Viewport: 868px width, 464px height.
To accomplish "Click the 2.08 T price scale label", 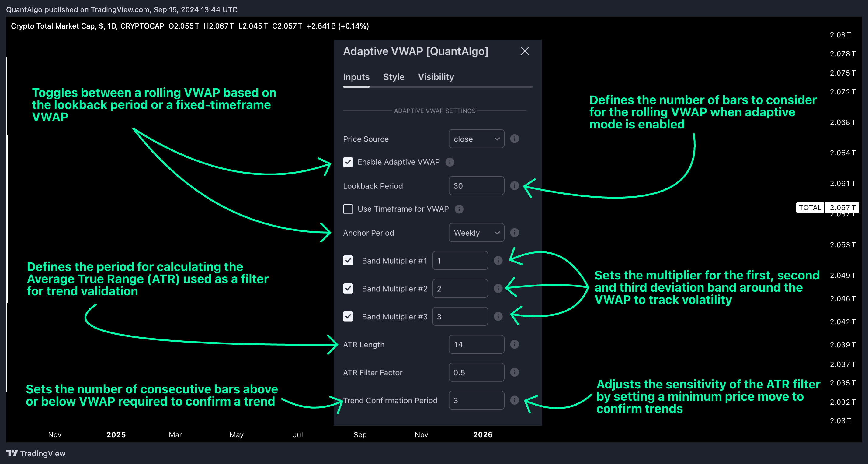I will tap(840, 35).
